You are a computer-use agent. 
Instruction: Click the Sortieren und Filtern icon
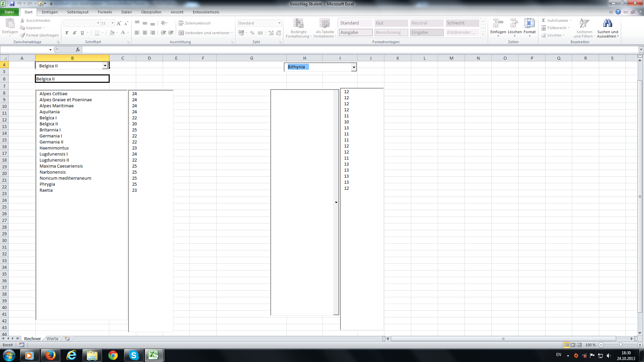(x=584, y=23)
